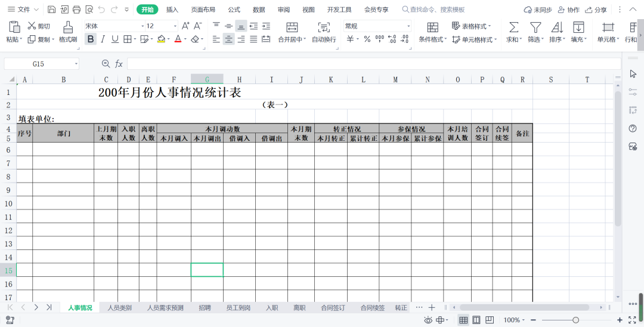The height and width of the screenshot is (327, 644).
Task: Click the Print icon in quick access toolbar
Action: (x=76, y=10)
